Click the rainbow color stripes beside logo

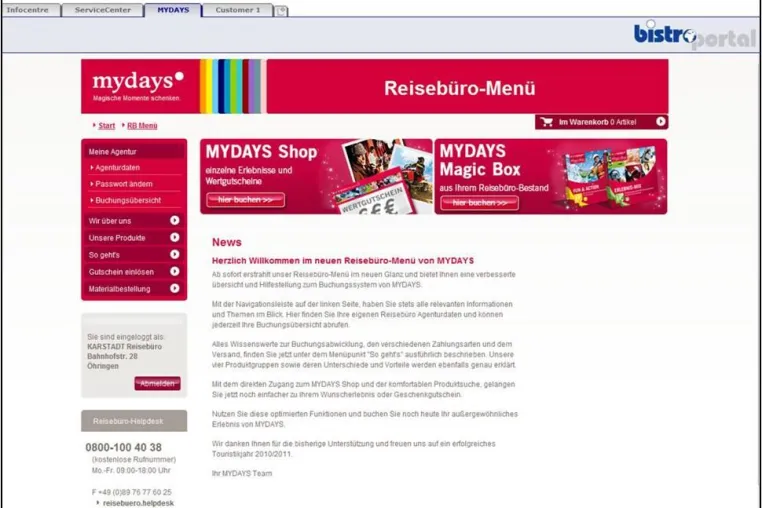tap(232, 87)
